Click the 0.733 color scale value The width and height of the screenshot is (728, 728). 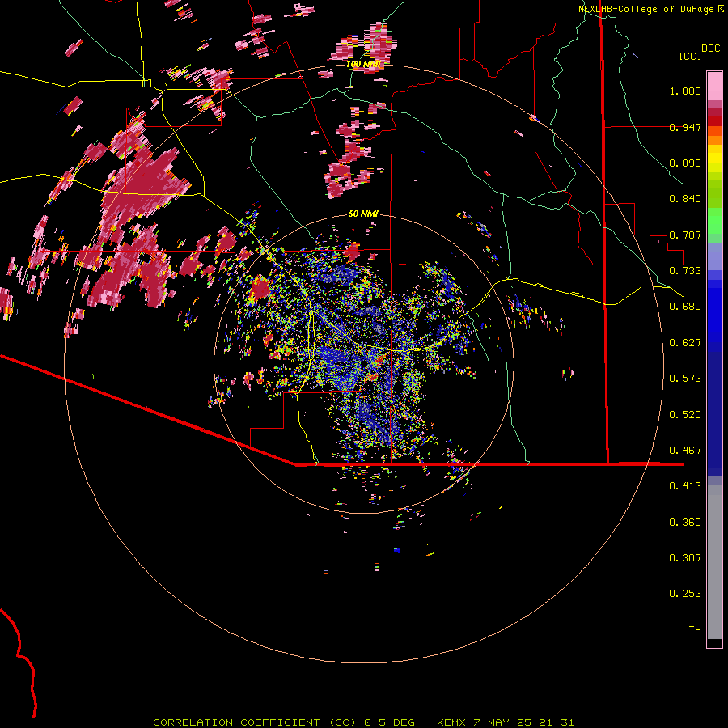685,271
